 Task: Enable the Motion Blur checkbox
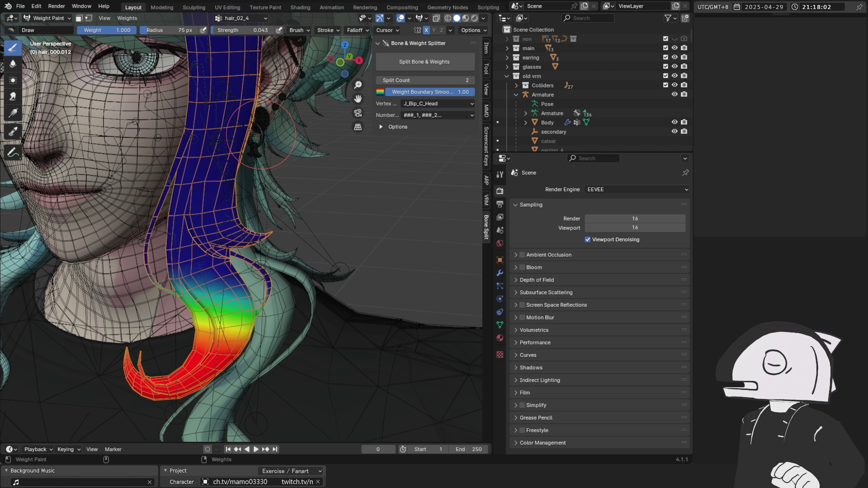click(522, 318)
